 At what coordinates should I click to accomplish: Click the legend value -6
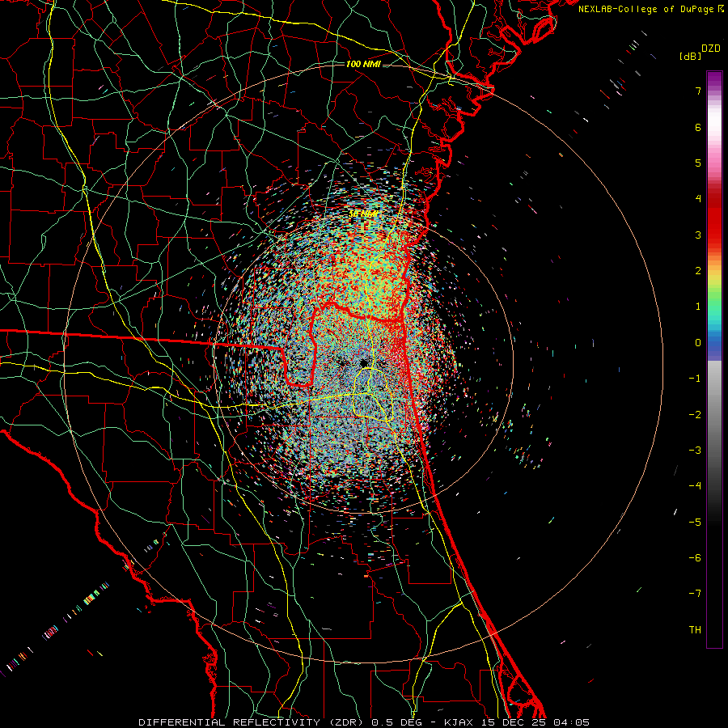pos(695,558)
